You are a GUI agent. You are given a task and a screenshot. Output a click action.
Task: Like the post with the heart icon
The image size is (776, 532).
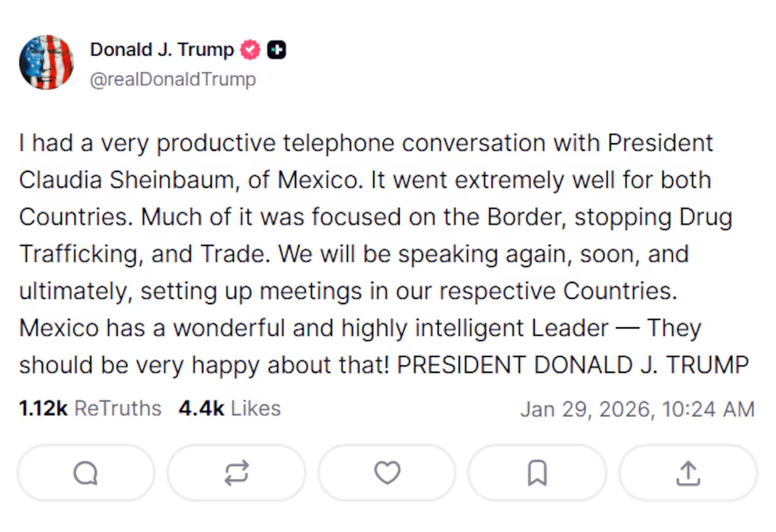click(x=387, y=473)
